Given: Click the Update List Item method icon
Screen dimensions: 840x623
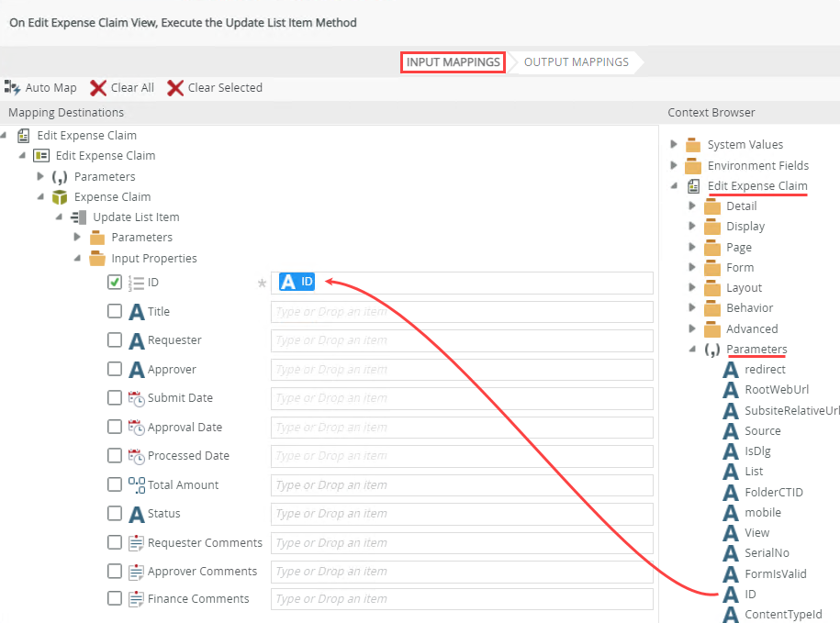Looking at the screenshot, I should pyautogui.click(x=79, y=217).
